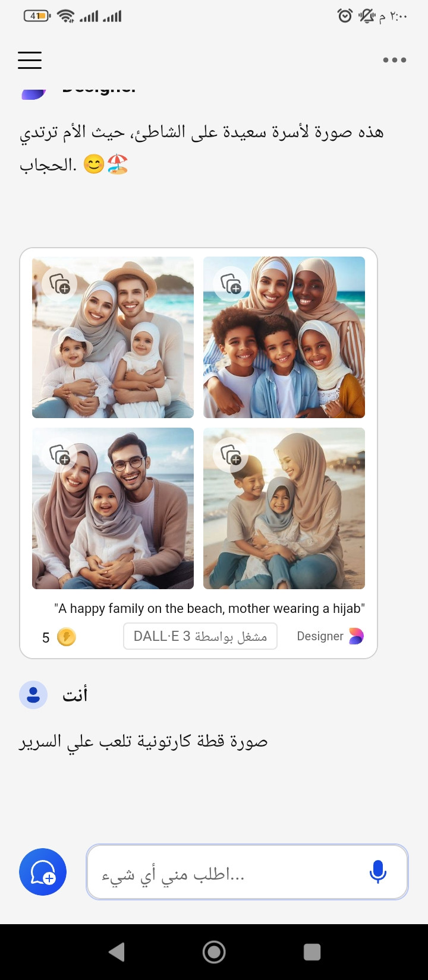The width and height of the screenshot is (428, 980).
Task: Focus the ask me anything input field
Action: 247,872
